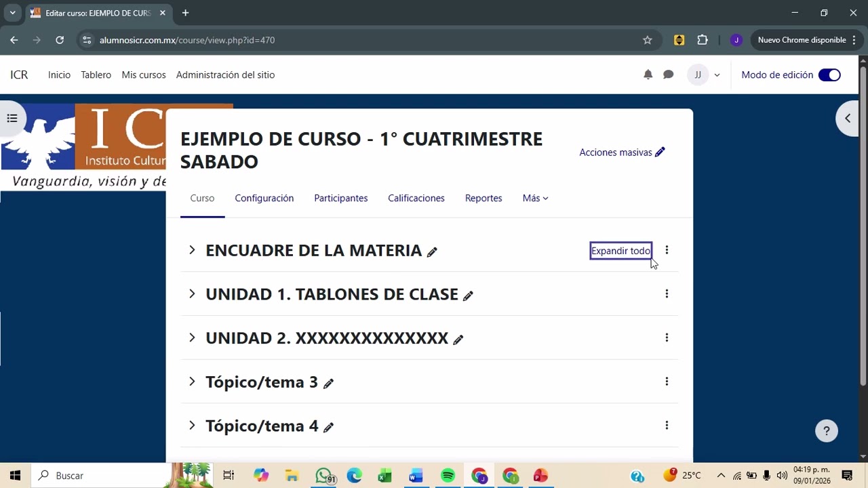Open the Más dropdown in course navigation
Screen dimensions: 868x488
click(535, 198)
